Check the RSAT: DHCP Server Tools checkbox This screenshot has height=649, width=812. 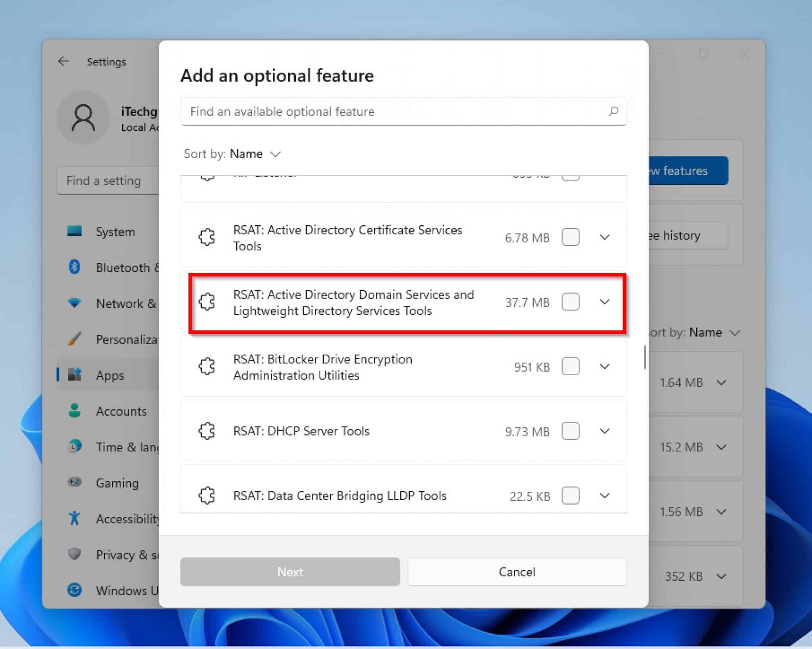point(571,431)
